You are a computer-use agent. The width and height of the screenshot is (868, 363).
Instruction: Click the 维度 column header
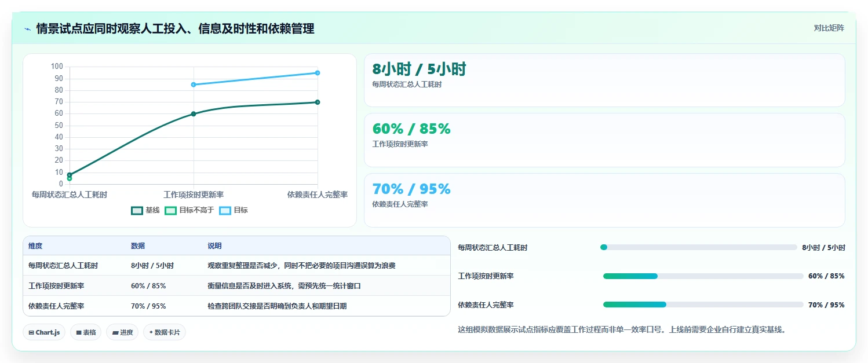35,246
